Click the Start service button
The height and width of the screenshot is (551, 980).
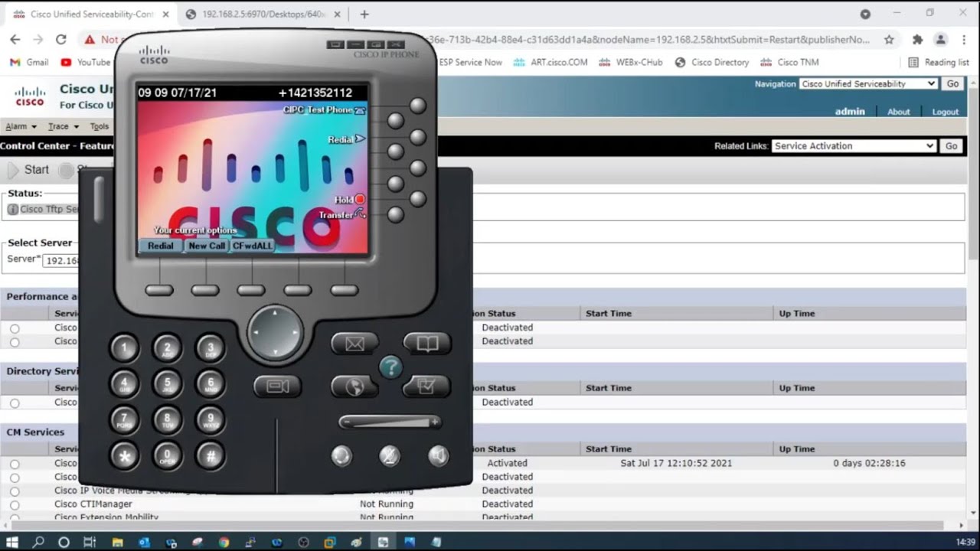pyautogui.click(x=28, y=170)
